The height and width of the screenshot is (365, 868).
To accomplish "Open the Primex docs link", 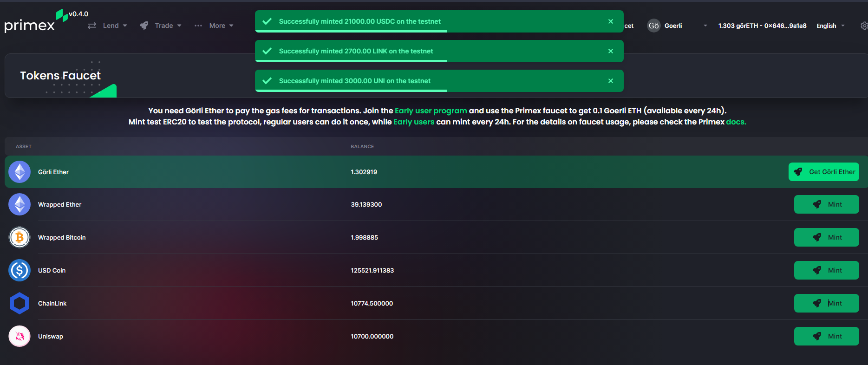I will (736, 122).
